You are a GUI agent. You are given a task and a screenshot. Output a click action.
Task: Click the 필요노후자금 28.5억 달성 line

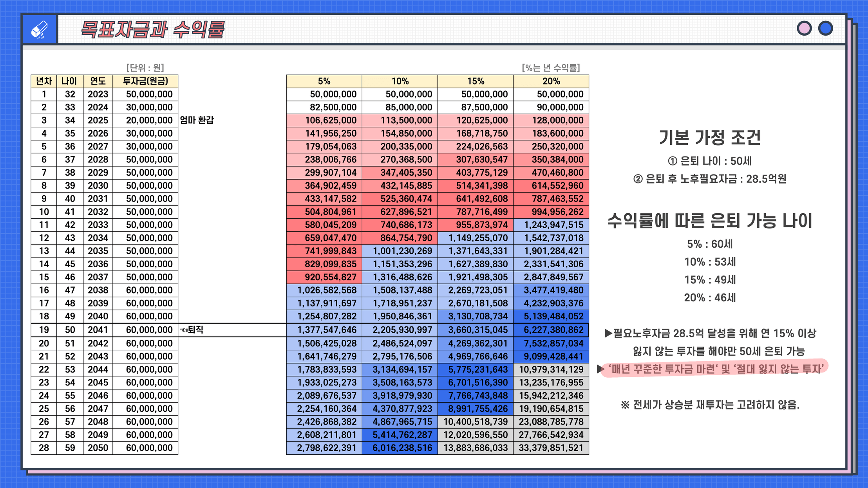pyautogui.click(x=710, y=333)
